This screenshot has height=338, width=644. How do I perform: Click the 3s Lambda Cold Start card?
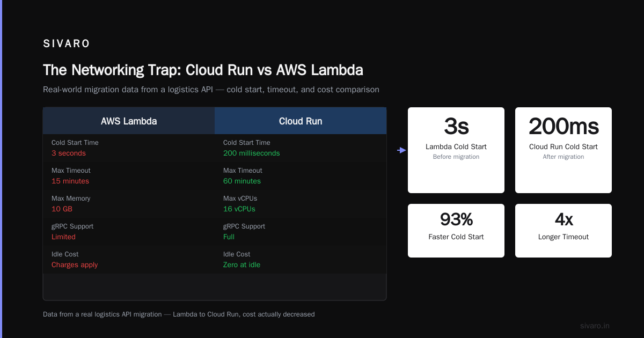[456, 150]
